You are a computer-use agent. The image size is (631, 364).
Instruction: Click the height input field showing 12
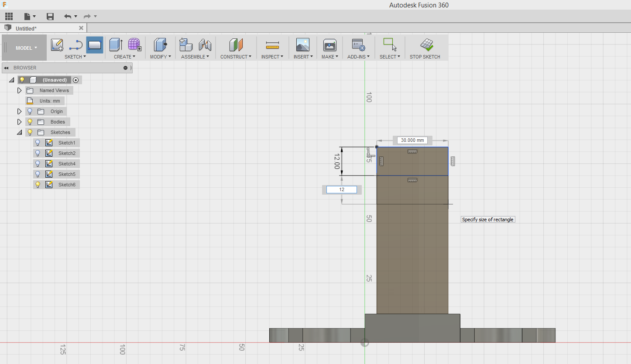(342, 189)
